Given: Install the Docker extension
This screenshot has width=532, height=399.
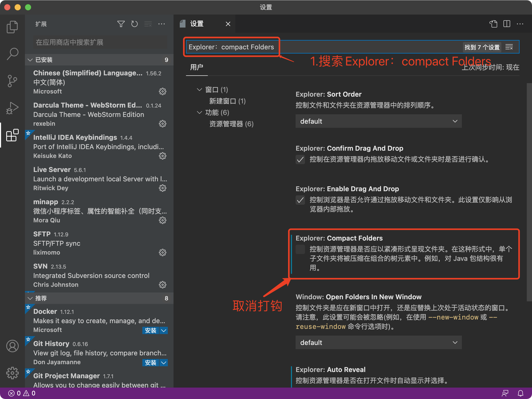Looking at the screenshot, I should (151, 330).
